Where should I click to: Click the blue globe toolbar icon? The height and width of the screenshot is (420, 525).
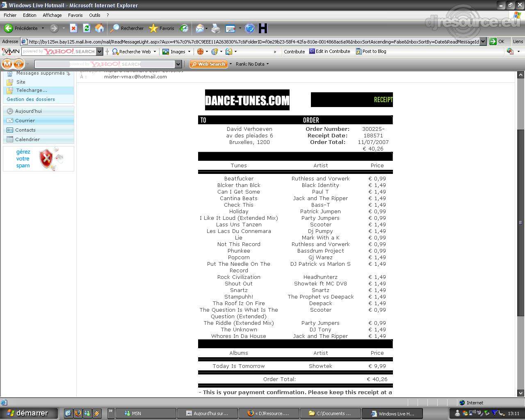point(250,28)
